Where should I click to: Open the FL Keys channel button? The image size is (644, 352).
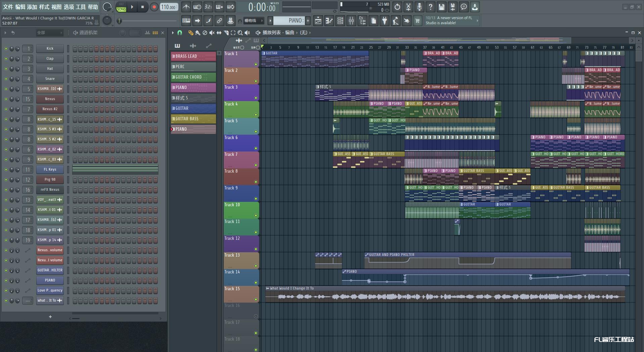50,170
